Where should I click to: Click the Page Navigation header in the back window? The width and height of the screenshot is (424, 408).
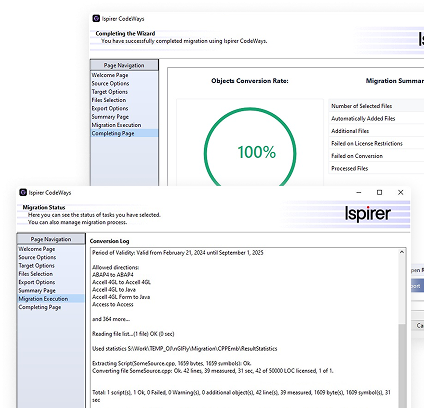pyautogui.click(x=124, y=65)
